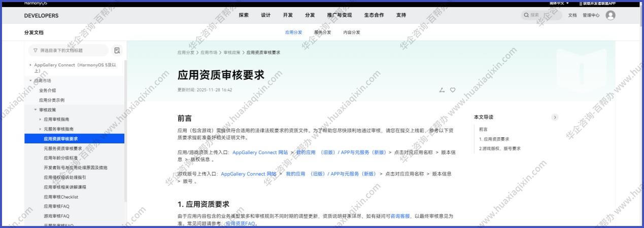Open 管理中心 in the header

click(591, 15)
